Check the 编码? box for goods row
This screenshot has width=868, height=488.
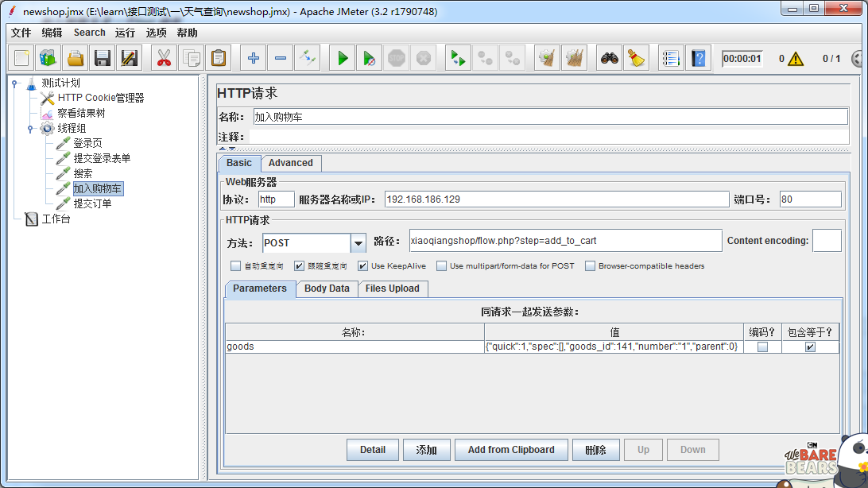(762, 347)
